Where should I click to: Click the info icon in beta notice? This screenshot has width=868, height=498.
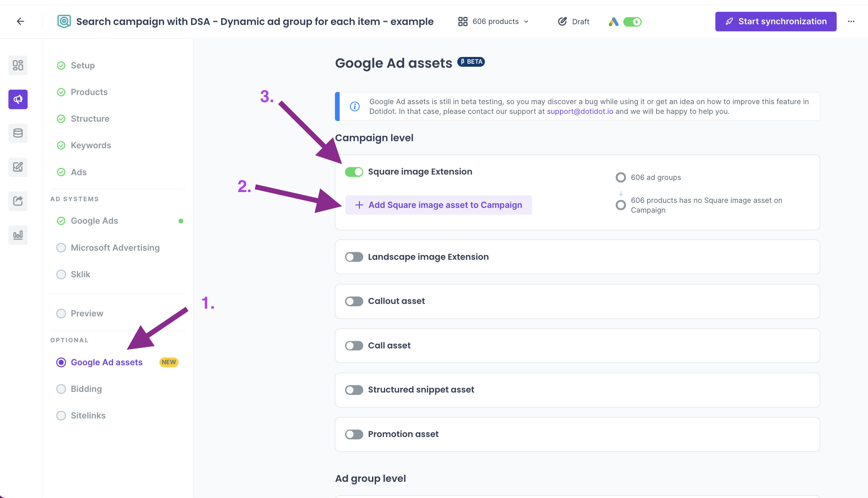[x=355, y=106]
